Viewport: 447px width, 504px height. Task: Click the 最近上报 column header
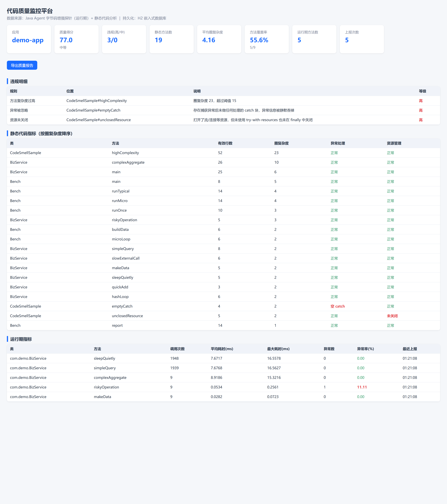point(410,349)
